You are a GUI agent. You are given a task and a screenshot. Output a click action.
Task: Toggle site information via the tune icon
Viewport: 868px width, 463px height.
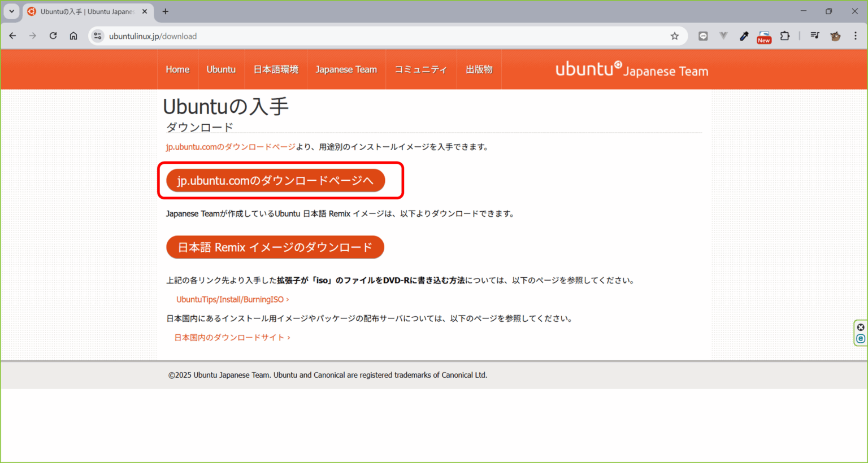[97, 36]
